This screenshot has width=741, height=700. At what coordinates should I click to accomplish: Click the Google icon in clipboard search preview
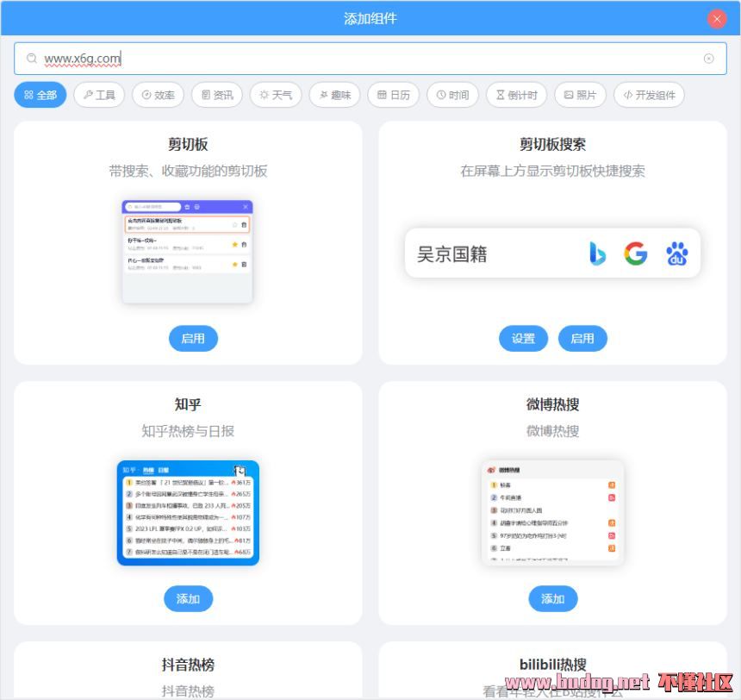click(636, 253)
